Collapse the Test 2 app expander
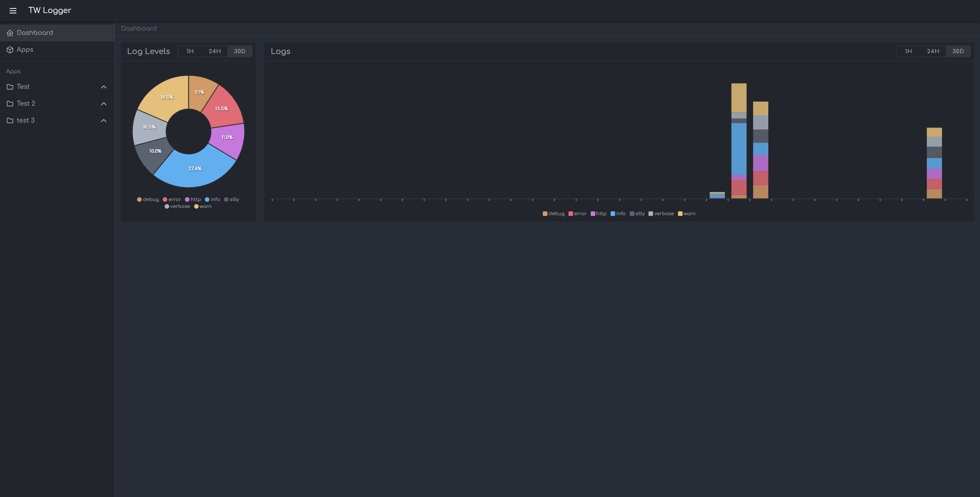The height and width of the screenshot is (497, 980). [103, 103]
